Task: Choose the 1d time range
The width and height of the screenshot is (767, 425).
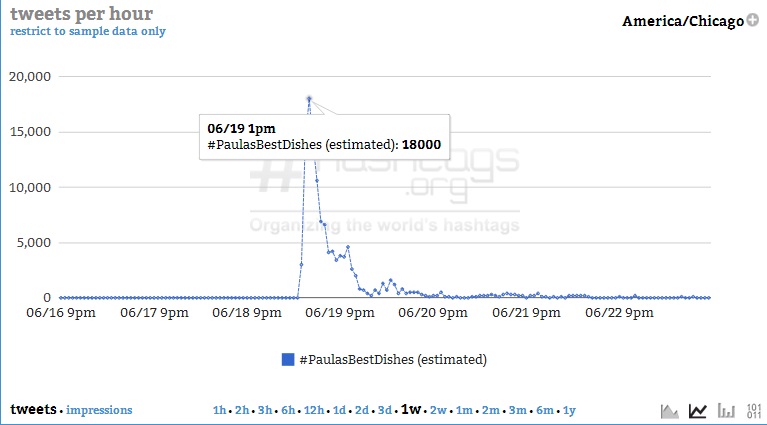Action: pos(339,410)
